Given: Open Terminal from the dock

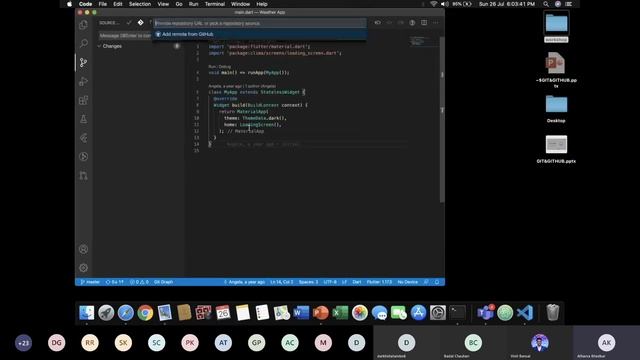Looking at the screenshot, I should tap(458, 313).
